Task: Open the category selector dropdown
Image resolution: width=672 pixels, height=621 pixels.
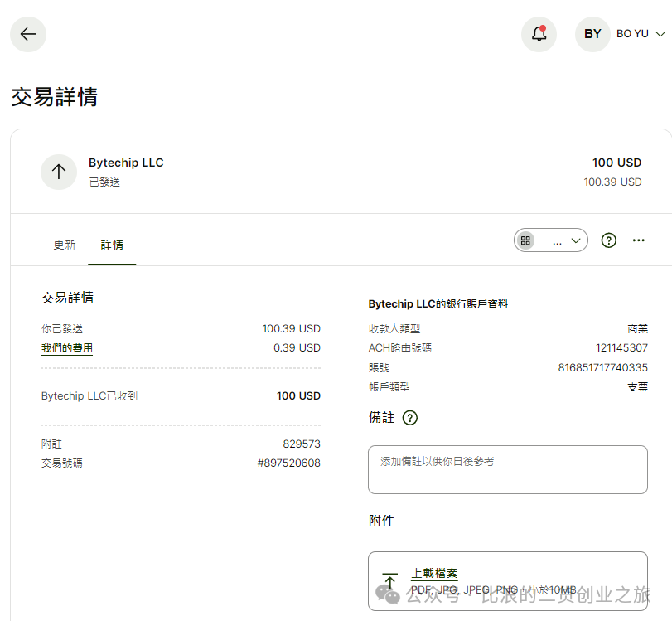Action: pyautogui.click(x=551, y=240)
